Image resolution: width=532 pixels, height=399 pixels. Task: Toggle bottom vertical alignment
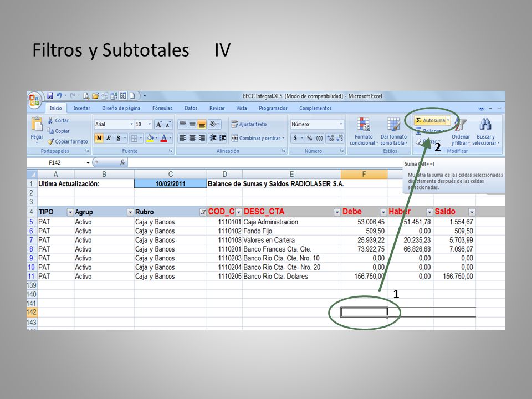pyautogui.click(x=202, y=124)
